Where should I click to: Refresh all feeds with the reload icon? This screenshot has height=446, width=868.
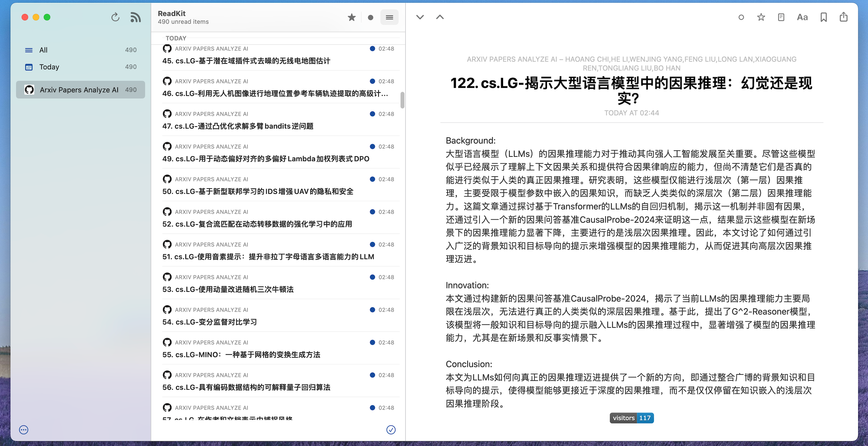(115, 17)
